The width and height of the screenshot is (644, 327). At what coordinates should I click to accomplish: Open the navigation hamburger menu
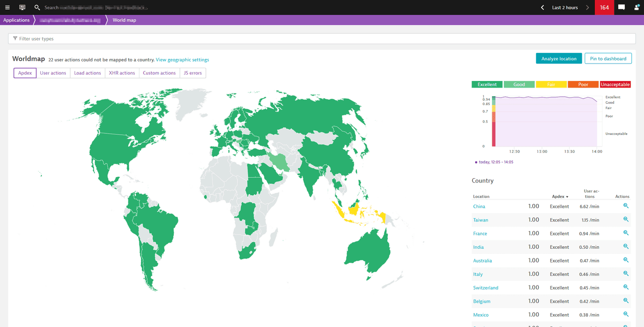[x=7, y=7]
